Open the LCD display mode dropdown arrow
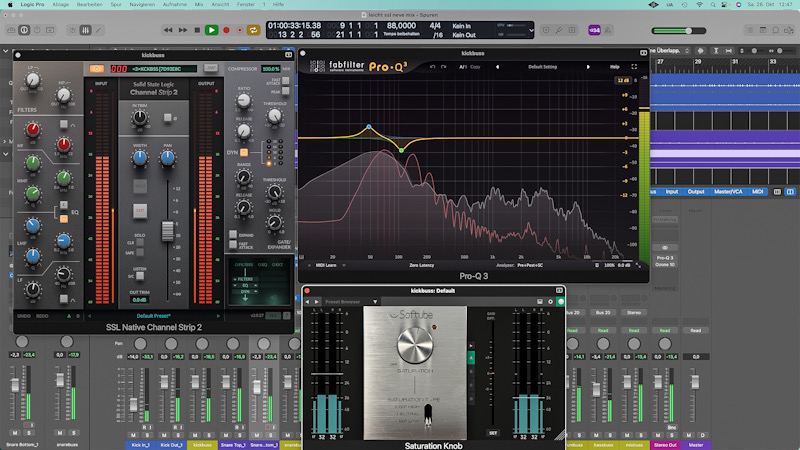This screenshot has height=450, width=800. pyautogui.click(x=531, y=30)
